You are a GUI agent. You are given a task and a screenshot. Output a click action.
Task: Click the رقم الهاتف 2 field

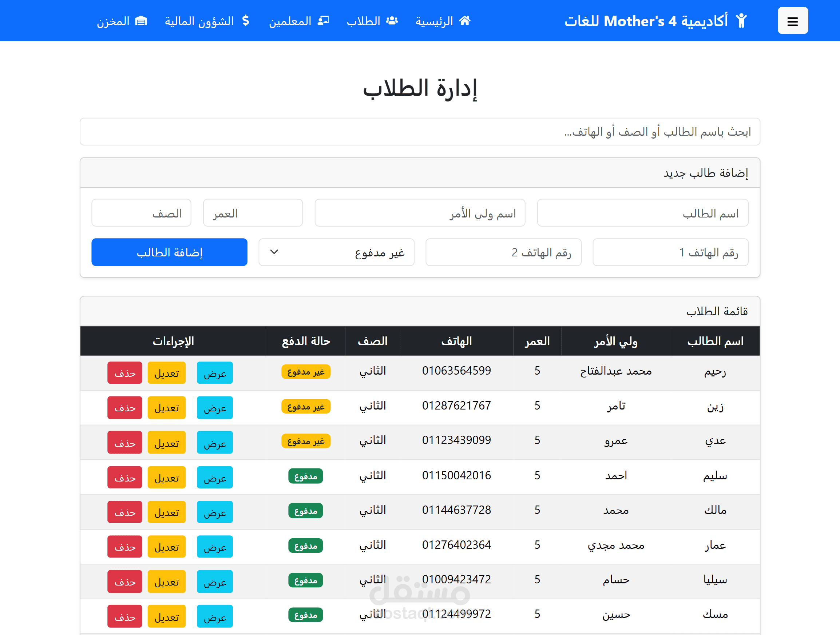coord(503,252)
